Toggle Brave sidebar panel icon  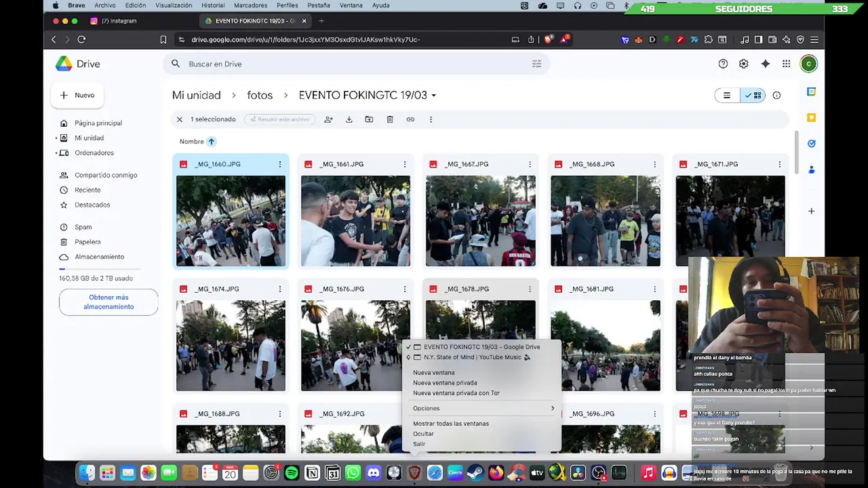758,39
